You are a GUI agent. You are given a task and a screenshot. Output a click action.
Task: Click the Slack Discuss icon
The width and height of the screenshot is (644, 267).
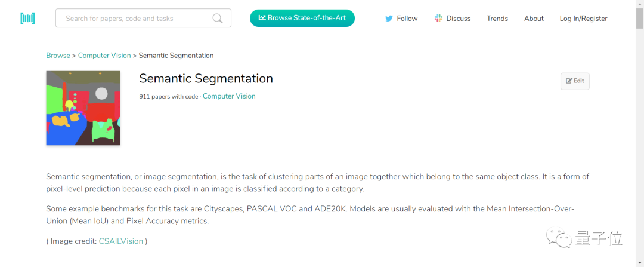click(x=438, y=18)
